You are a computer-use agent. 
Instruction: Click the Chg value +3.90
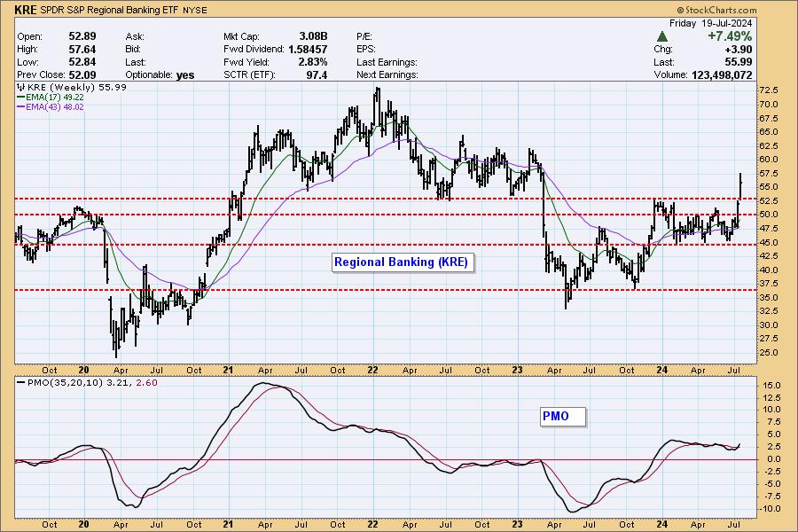(x=739, y=49)
